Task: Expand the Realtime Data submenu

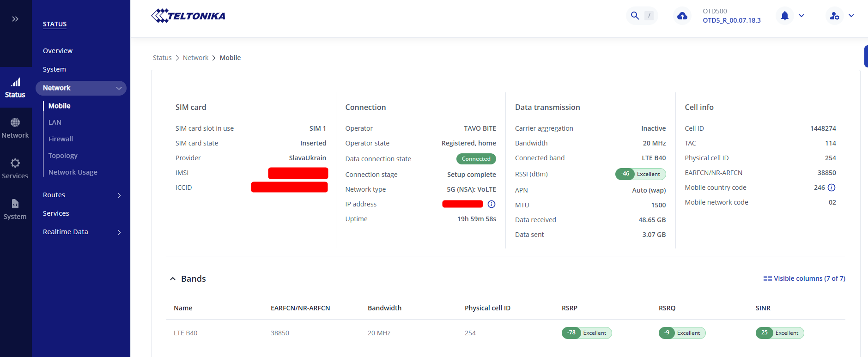Action: click(x=119, y=232)
